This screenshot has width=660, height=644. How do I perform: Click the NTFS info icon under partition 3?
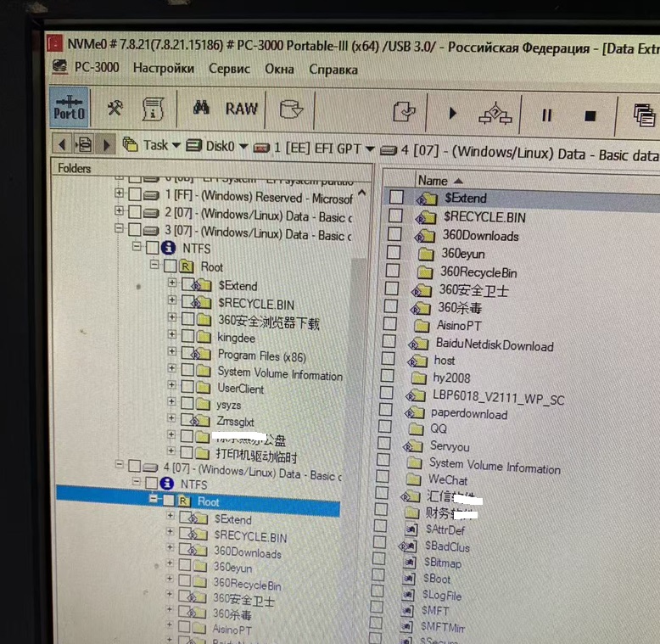[x=168, y=248]
